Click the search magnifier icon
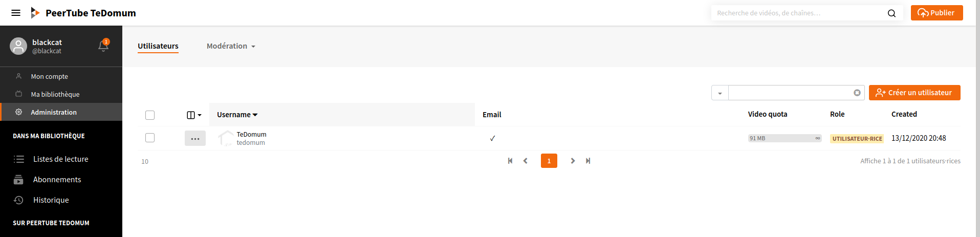 pyautogui.click(x=891, y=13)
